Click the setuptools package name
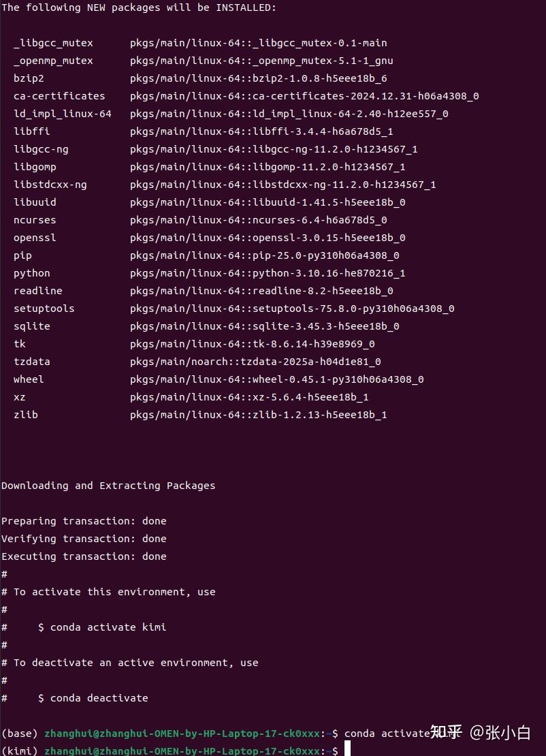Image resolution: width=546 pixels, height=756 pixels. tap(44, 309)
